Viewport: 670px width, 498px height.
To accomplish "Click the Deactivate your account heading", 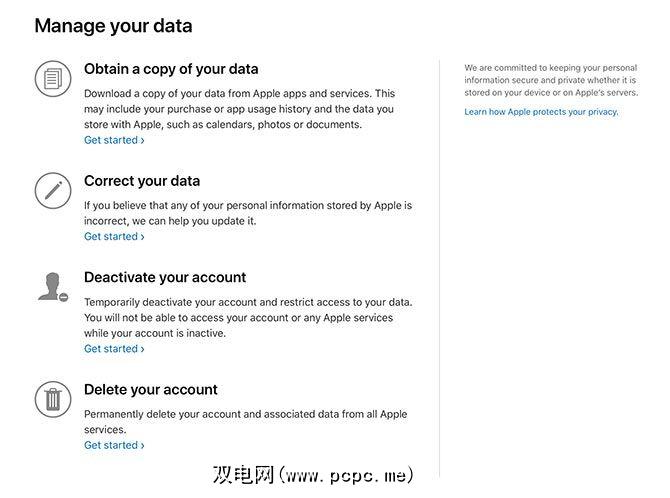I will click(x=165, y=277).
